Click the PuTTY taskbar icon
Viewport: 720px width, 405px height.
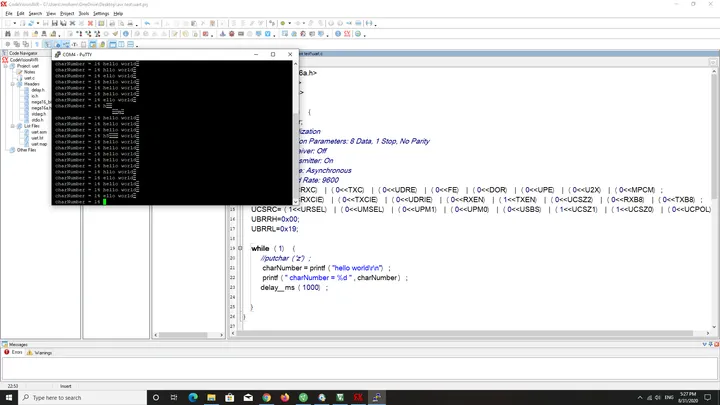(377, 397)
